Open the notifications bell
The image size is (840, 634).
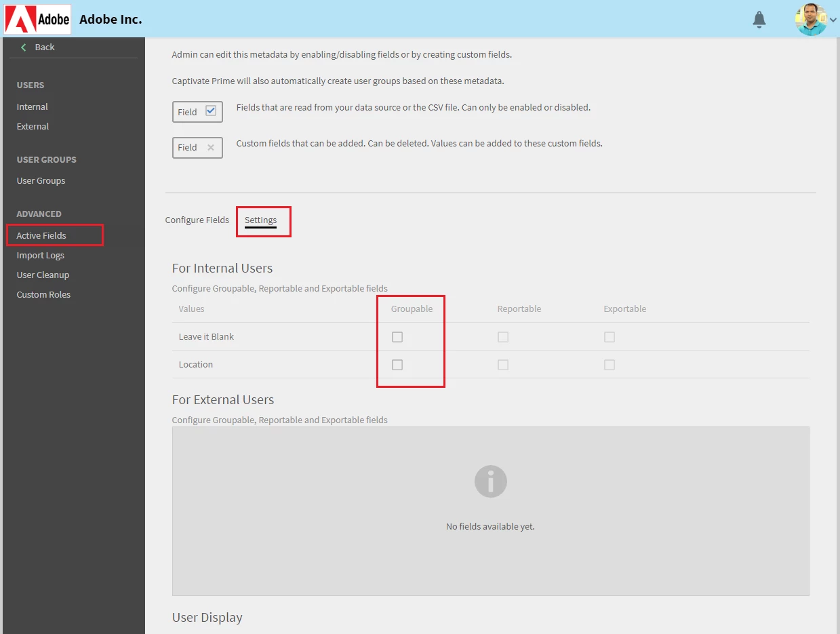(759, 20)
